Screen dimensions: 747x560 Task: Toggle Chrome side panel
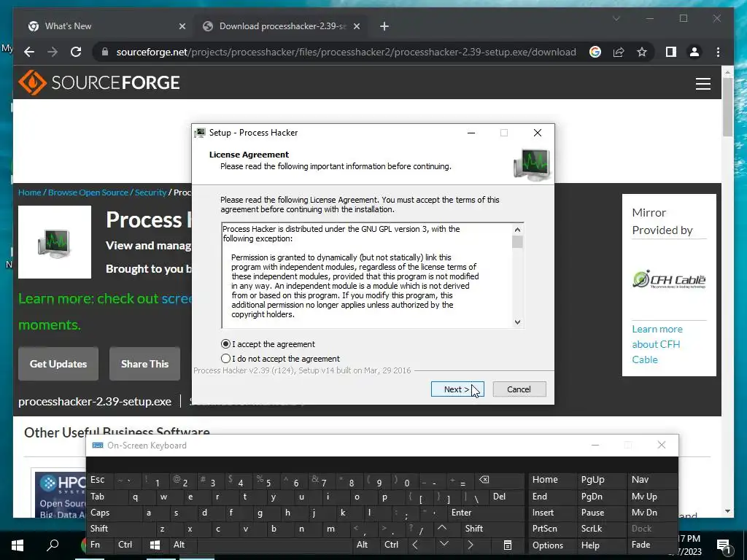(x=671, y=52)
